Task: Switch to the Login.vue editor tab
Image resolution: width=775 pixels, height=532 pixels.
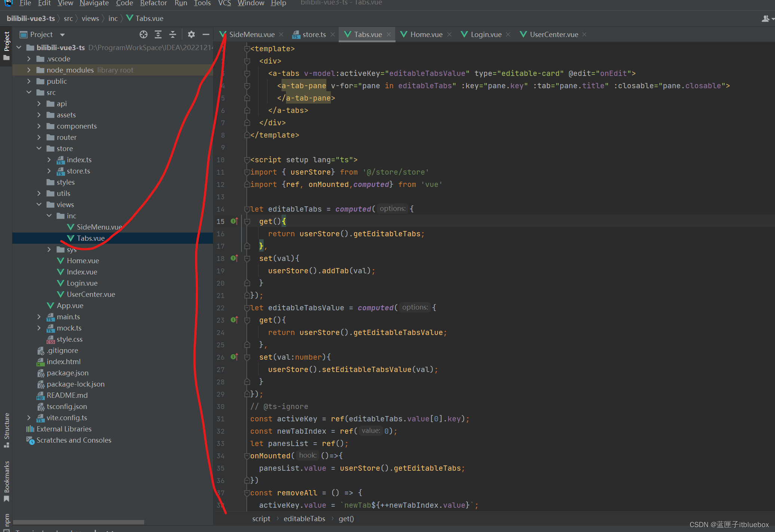Action: pos(486,34)
